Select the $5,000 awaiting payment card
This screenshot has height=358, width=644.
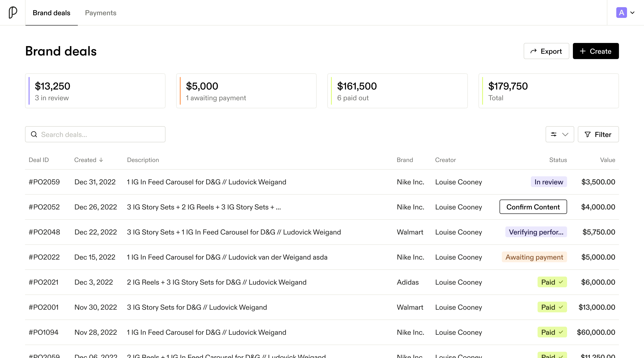(246, 91)
